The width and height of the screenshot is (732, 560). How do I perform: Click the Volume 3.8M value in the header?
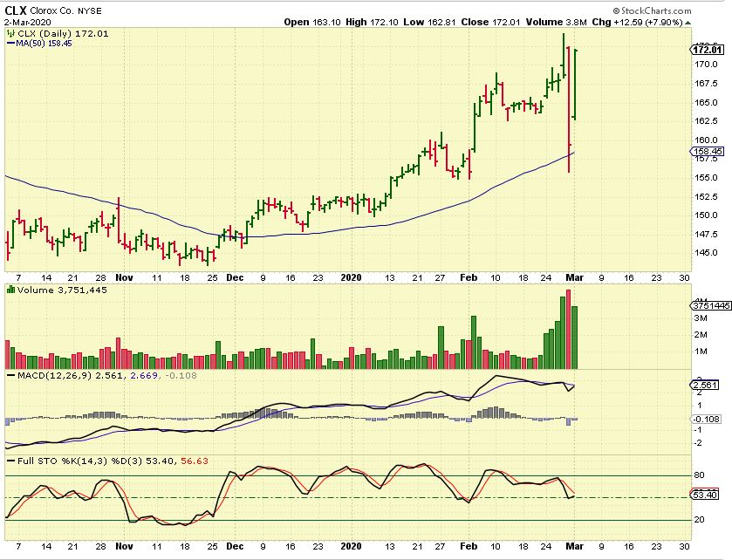pos(556,22)
